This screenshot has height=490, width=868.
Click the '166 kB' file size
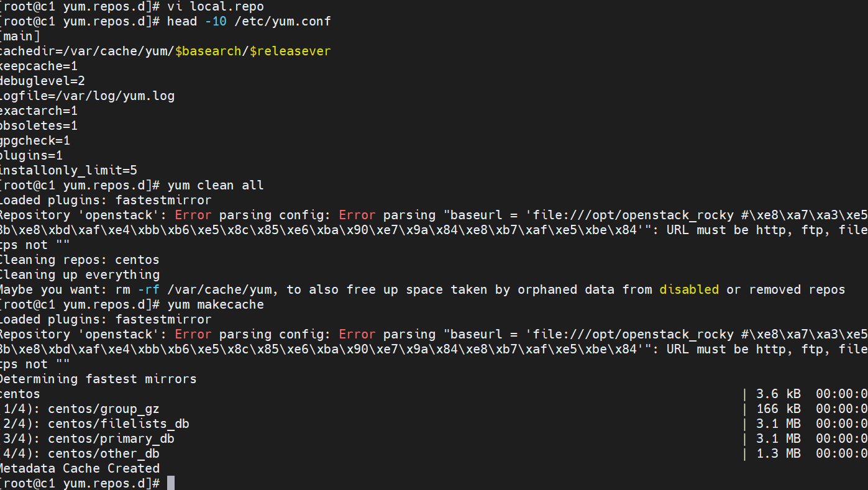[x=778, y=409]
